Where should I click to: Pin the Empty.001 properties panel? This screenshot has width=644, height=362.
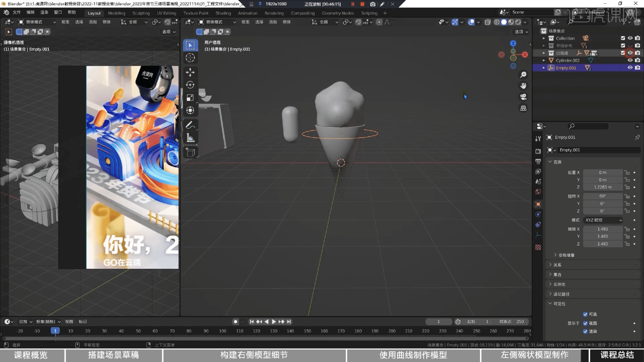coord(637,137)
